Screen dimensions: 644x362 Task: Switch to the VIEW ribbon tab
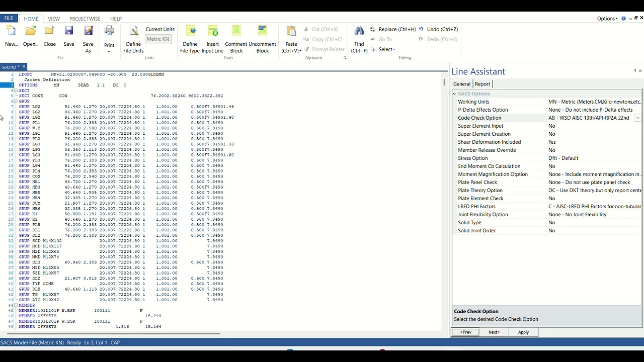pyautogui.click(x=54, y=19)
